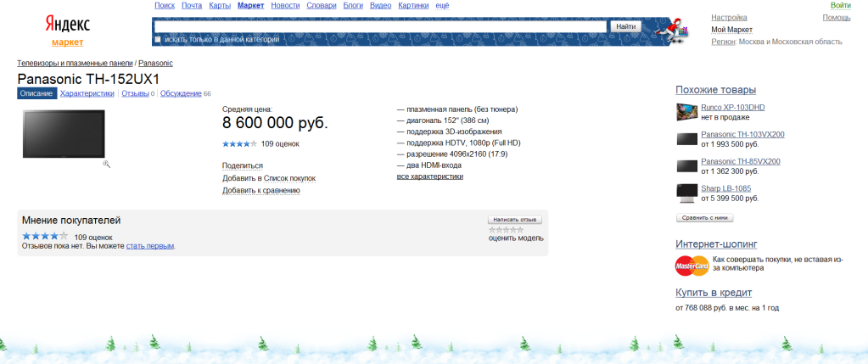
Task: Click the Yandex Market logo
Action: pos(66,30)
